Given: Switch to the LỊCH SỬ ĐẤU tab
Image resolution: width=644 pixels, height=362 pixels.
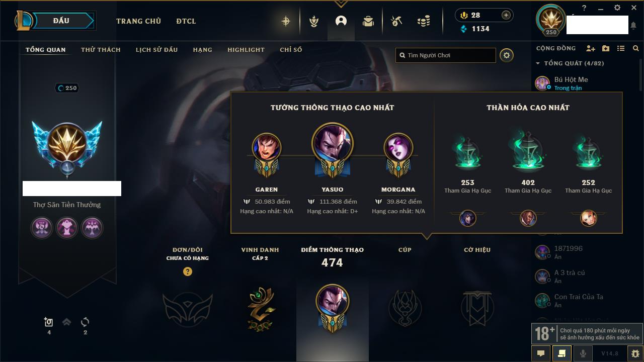Looking at the screenshot, I should pos(156,50).
